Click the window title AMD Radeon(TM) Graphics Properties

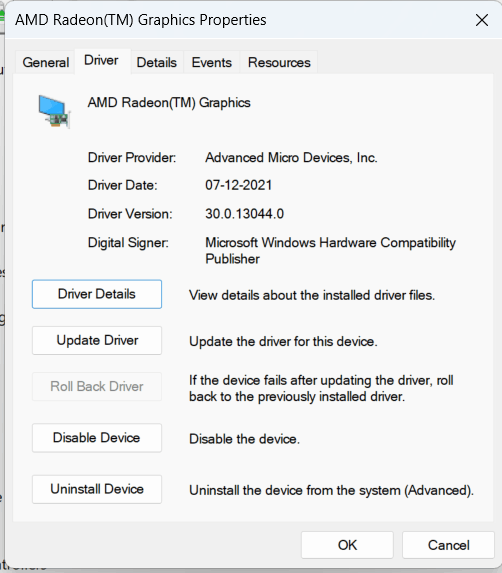point(141,20)
